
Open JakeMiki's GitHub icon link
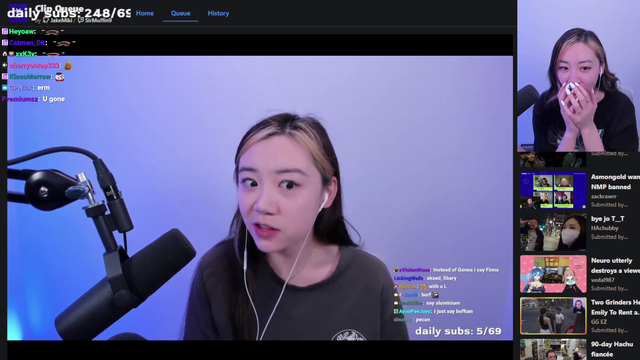tap(46, 20)
